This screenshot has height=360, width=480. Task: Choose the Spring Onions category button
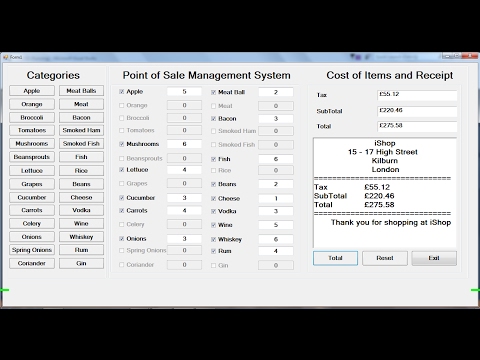[32, 250]
